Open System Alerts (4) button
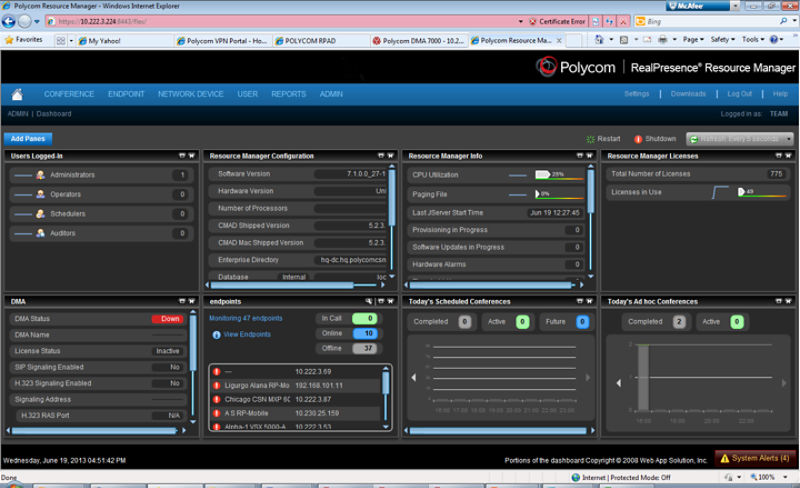The width and height of the screenshot is (800, 488). click(x=755, y=458)
